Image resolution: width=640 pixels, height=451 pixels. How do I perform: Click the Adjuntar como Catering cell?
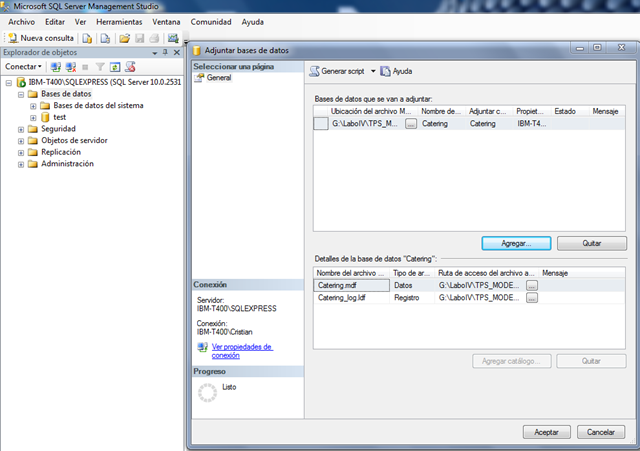489,124
